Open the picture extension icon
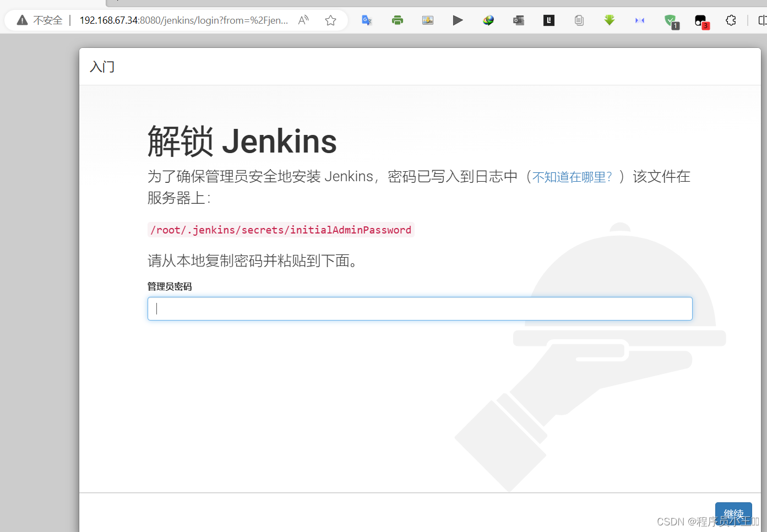The height and width of the screenshot is (532, 767). pos(428,20)
